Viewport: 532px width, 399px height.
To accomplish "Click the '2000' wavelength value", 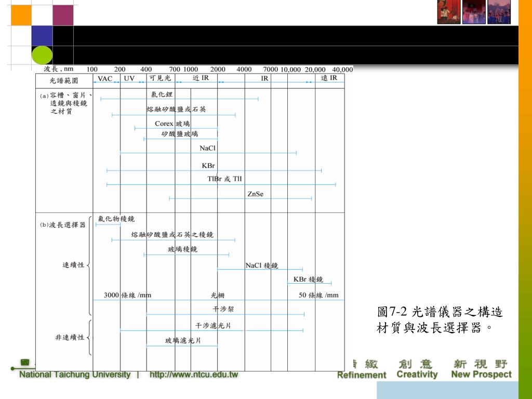I will pyautogui.click(x=218, y=69).
